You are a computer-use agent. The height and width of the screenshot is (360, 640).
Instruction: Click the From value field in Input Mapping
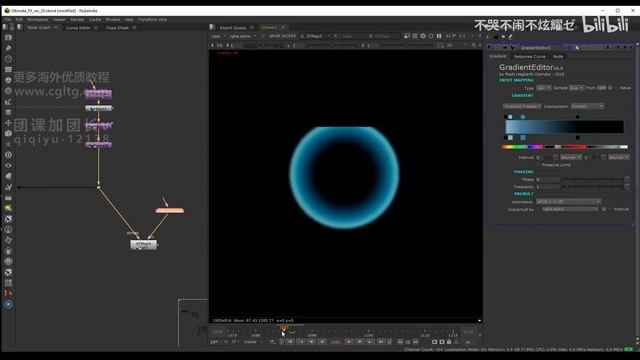click(x=602, y=88)
